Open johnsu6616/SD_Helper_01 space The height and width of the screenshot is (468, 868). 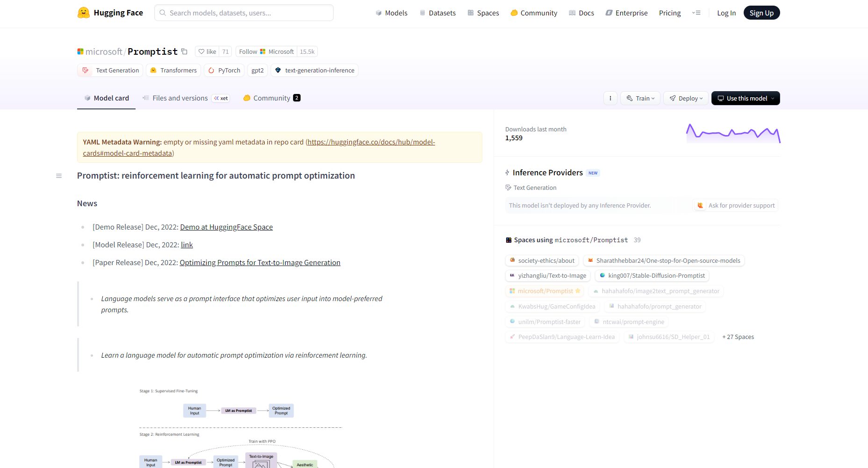point(669,337)
